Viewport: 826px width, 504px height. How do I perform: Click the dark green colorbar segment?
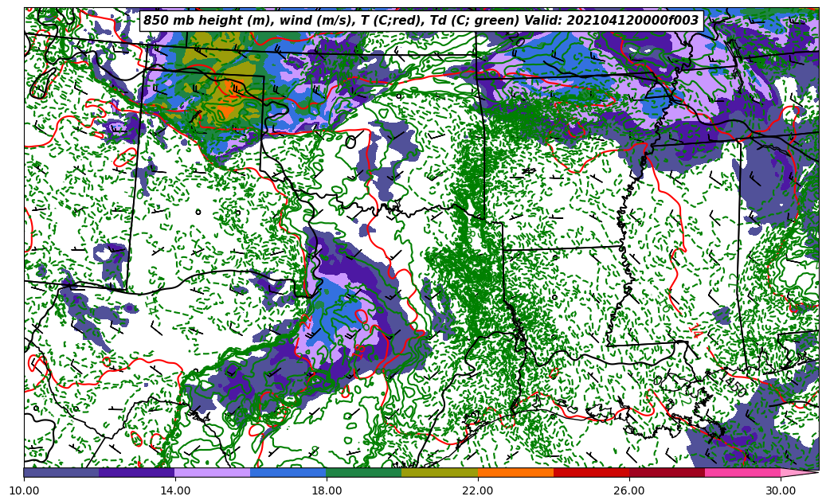(x=364, y=472)
